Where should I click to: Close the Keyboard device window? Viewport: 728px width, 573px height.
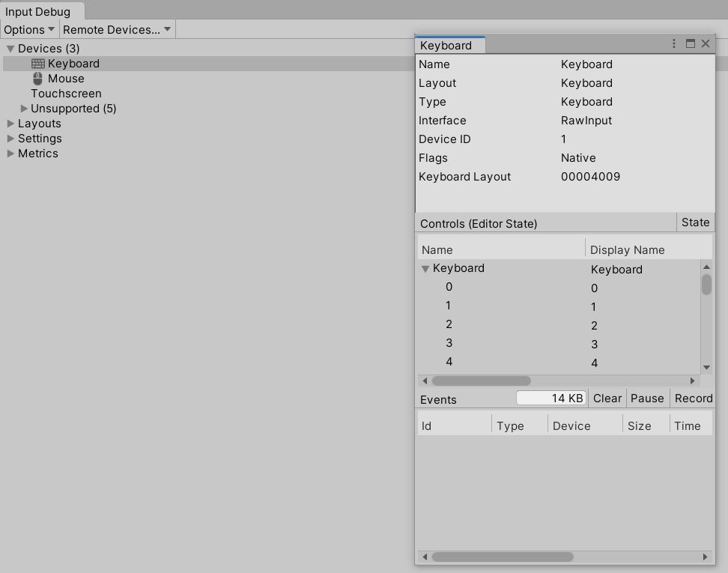click(x=706, y=43)
